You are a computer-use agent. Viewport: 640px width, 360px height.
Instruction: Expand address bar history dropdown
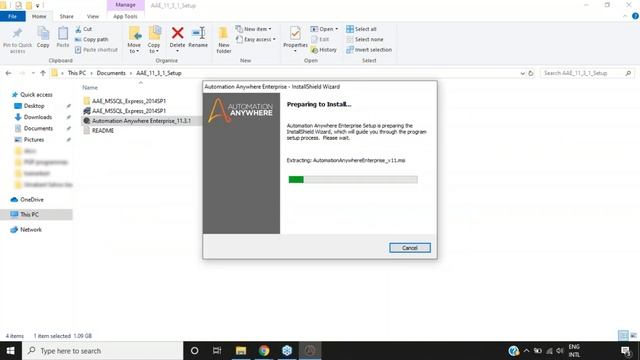[x=522, y=73]
